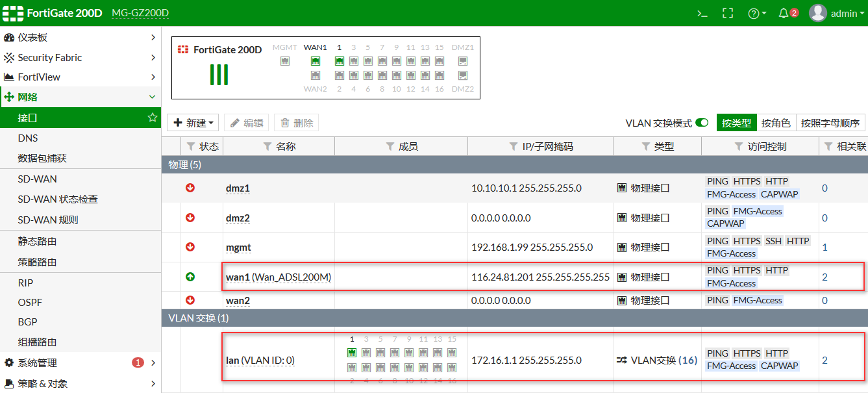Select the dmz1 interface name
Viewport: 868px width, 393px height.
238,188
